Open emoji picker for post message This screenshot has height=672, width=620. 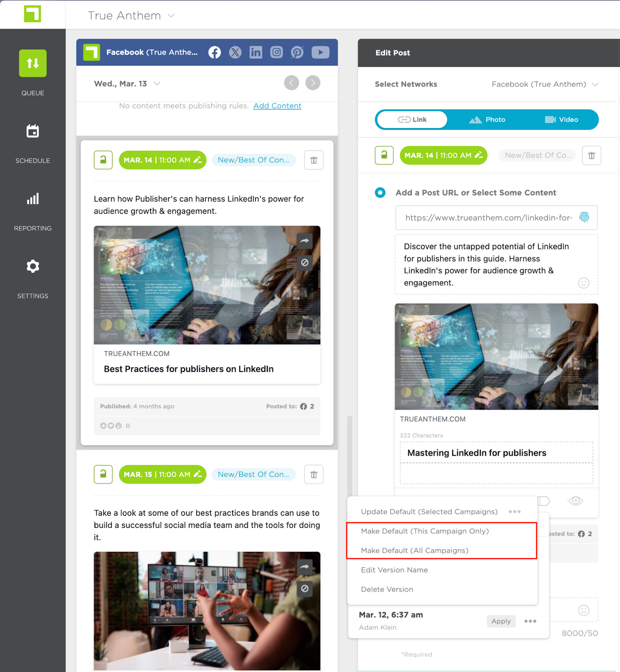coord(583,283)
